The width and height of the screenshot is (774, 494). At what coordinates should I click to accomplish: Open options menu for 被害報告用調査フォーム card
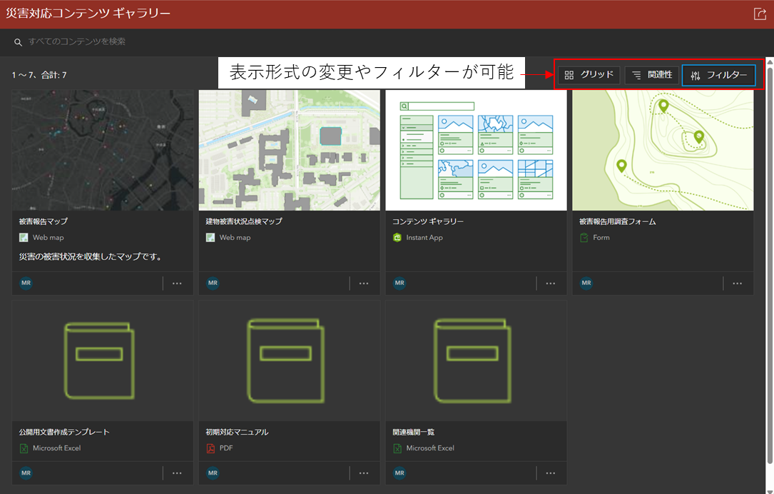[737, 283]
